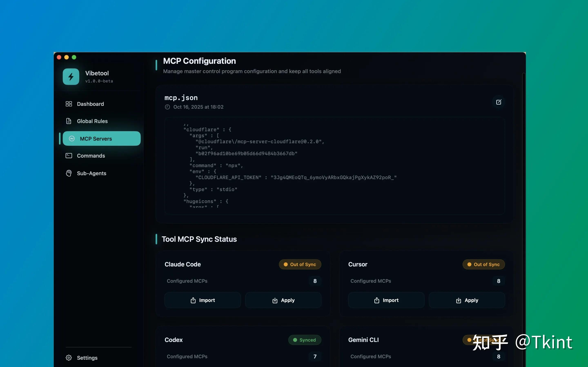This screenshot has height=367, width=588.
Task: Click the Sub-Agents head icon
Action: [x=69, y=173]
